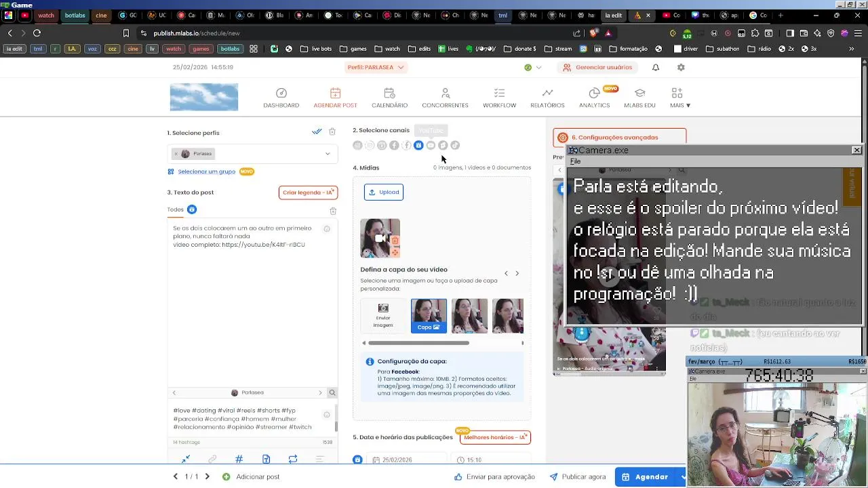
Task: Click the Upload media button
Action: (x=384, y=192)
